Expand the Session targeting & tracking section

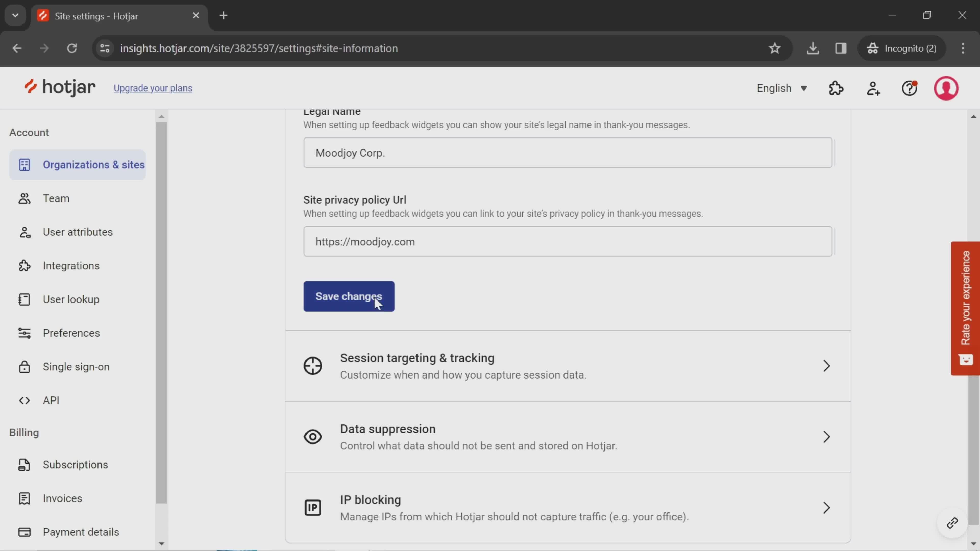click(567, 365)
